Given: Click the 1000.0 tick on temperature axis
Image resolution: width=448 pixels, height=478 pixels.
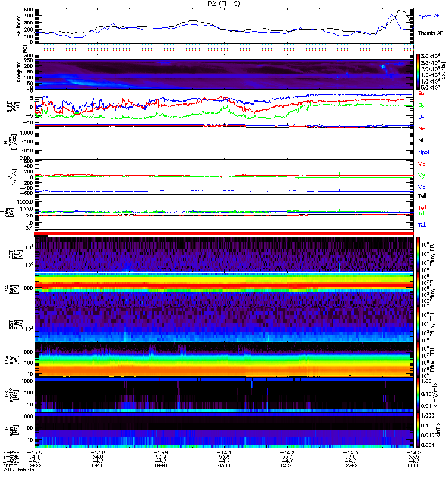Looking at the screenshot, I should [x=25, y=202].
